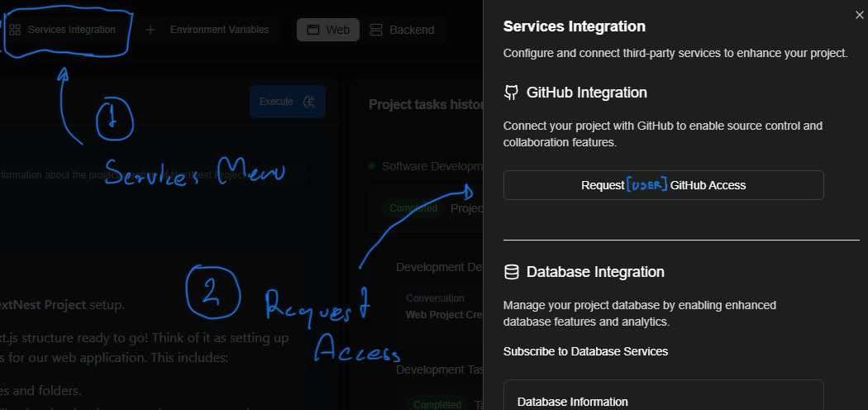Click the database cylinder icon
Screen dimensions: 868x410
(512, 272)
